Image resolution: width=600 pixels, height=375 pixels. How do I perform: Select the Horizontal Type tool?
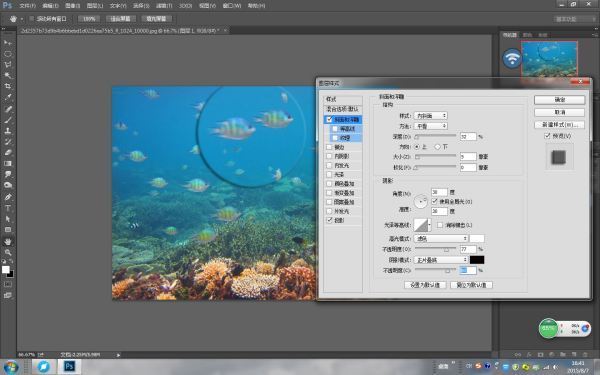(x=8, y=208)
